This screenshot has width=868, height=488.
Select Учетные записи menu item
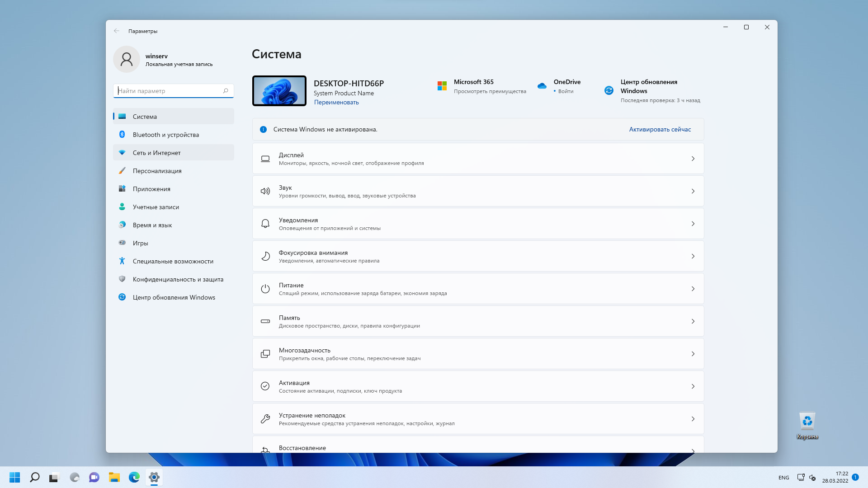(156, 206)
